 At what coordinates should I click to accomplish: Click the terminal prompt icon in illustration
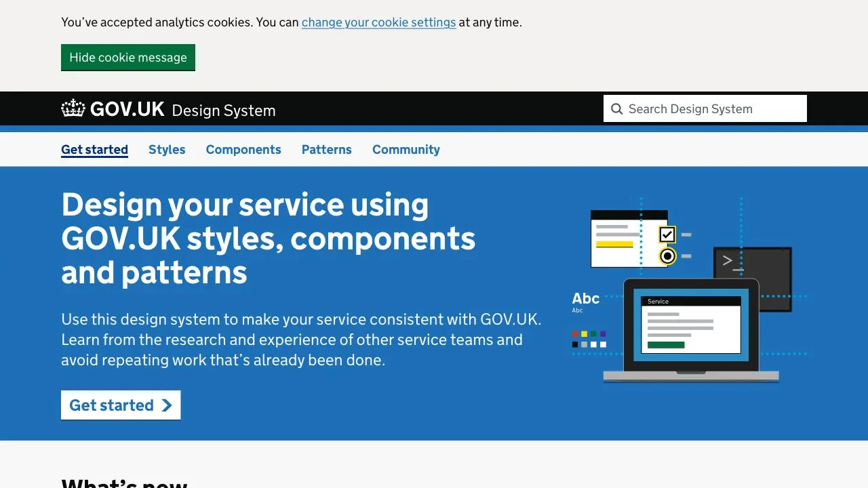tap(732, 263)
